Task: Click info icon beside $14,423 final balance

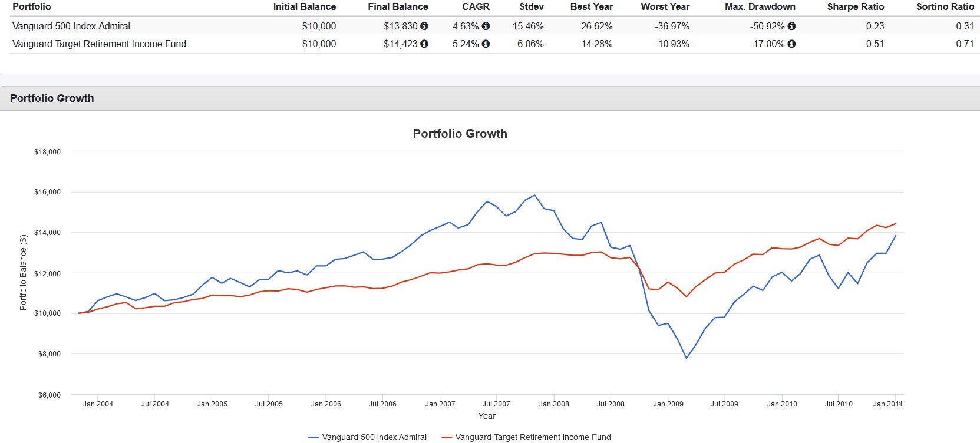Action: tap(424, 44)
